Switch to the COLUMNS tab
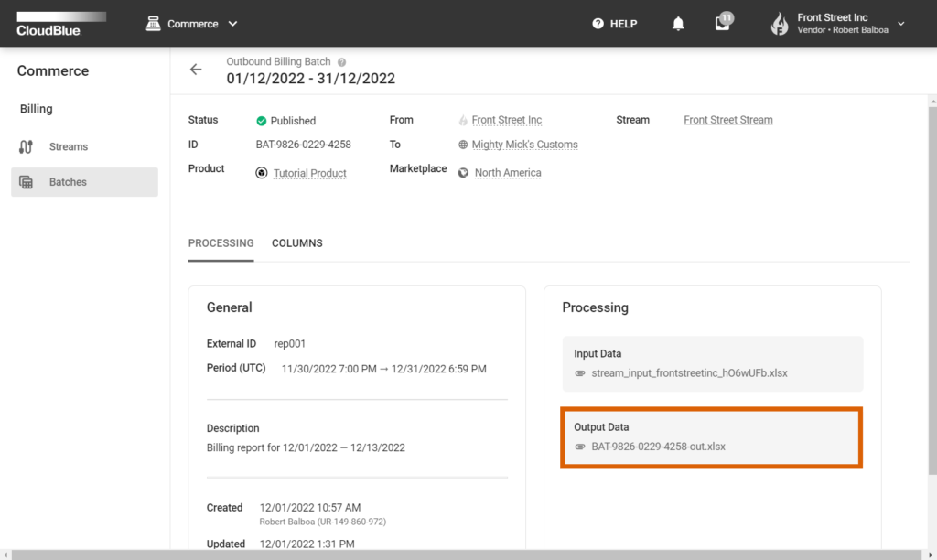Screen dimensions: 937x560 (297, 243)
